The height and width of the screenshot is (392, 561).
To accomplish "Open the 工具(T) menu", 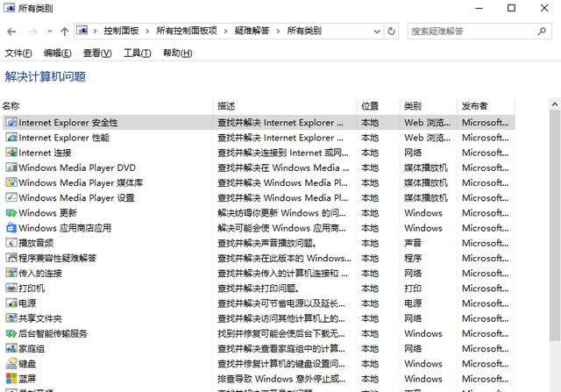I will pyautogui.click(x=138, y=53).
